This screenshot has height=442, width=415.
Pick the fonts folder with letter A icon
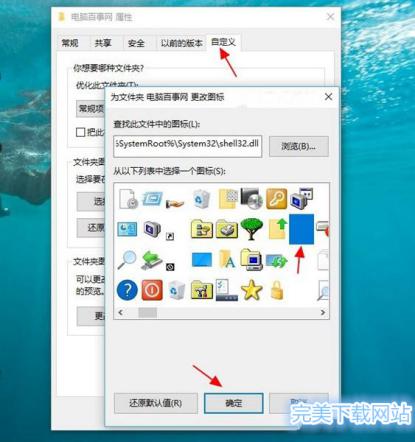pyautogui.click(x=227, y=260)
